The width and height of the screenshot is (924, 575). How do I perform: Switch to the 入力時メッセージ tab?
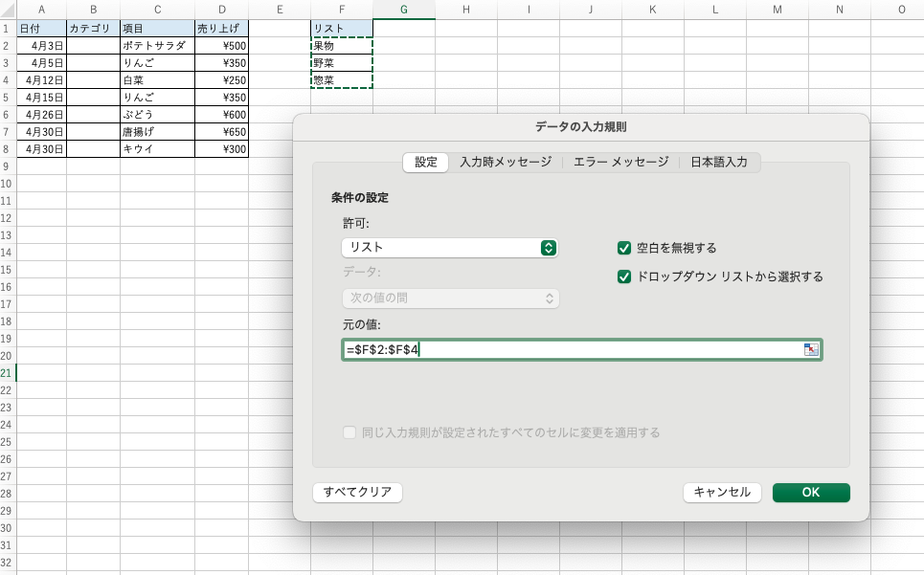(506, 163)
